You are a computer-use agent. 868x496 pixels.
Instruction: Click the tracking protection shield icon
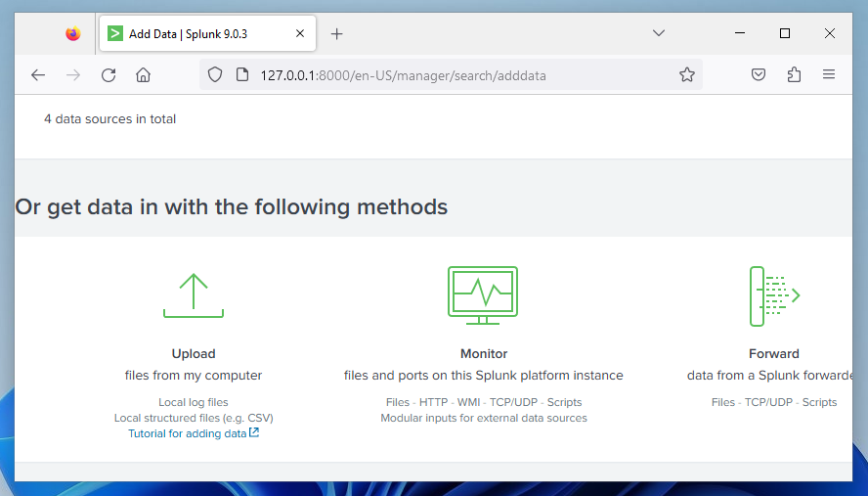point(215,74)
